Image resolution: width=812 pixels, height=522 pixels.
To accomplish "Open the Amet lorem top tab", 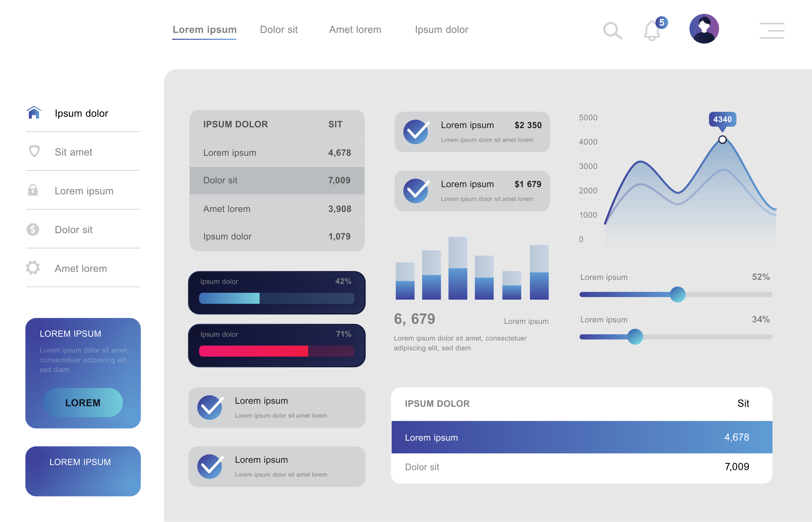I will 355,30.
